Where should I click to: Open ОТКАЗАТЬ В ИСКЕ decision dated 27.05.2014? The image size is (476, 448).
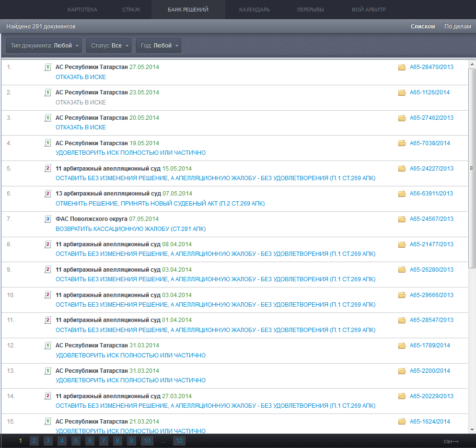(81, 77)
